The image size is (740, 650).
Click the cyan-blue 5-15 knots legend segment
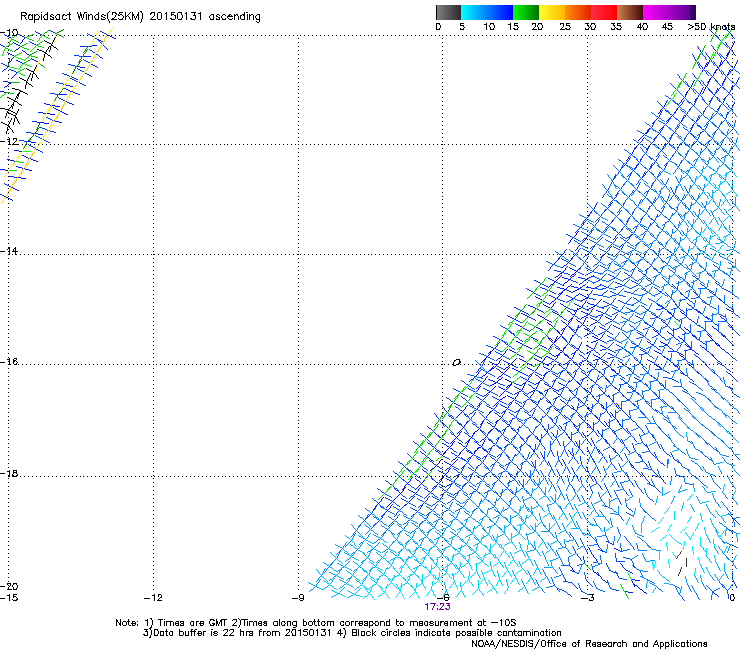coord(487,12)
